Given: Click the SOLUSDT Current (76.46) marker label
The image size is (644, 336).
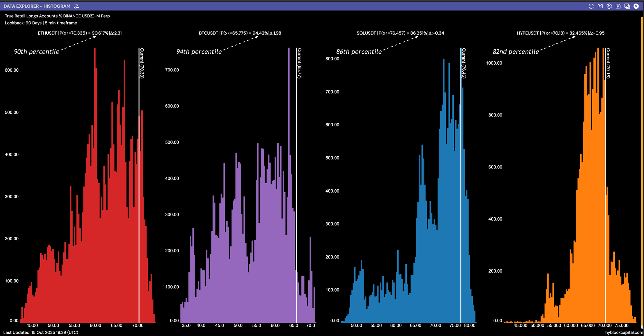Looking at the screenshot, I should point(464,63).
